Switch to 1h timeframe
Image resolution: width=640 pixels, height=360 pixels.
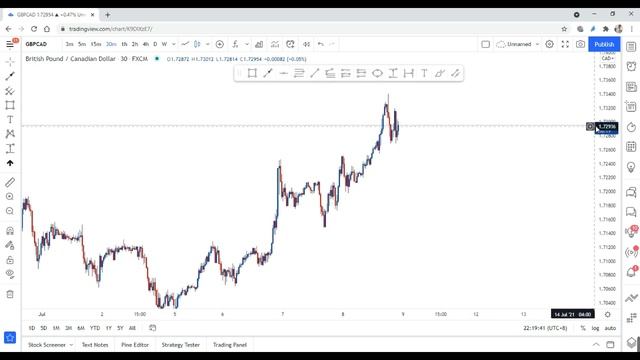pos(124,44)
